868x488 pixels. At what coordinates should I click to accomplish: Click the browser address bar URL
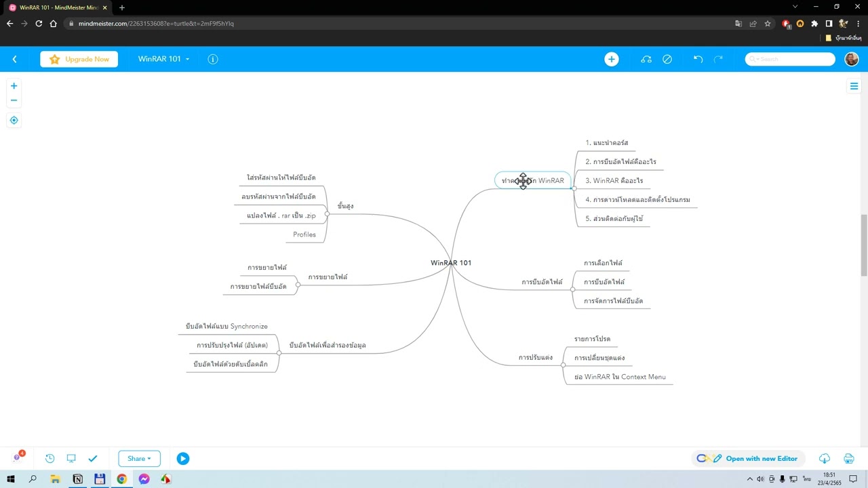[x=156, y=23]
